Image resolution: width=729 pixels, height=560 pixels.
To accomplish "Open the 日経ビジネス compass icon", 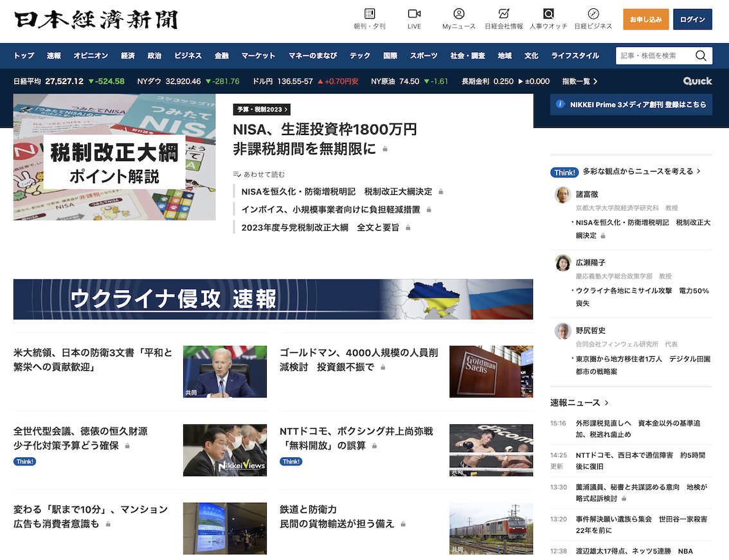I will (x=593, y=14).
